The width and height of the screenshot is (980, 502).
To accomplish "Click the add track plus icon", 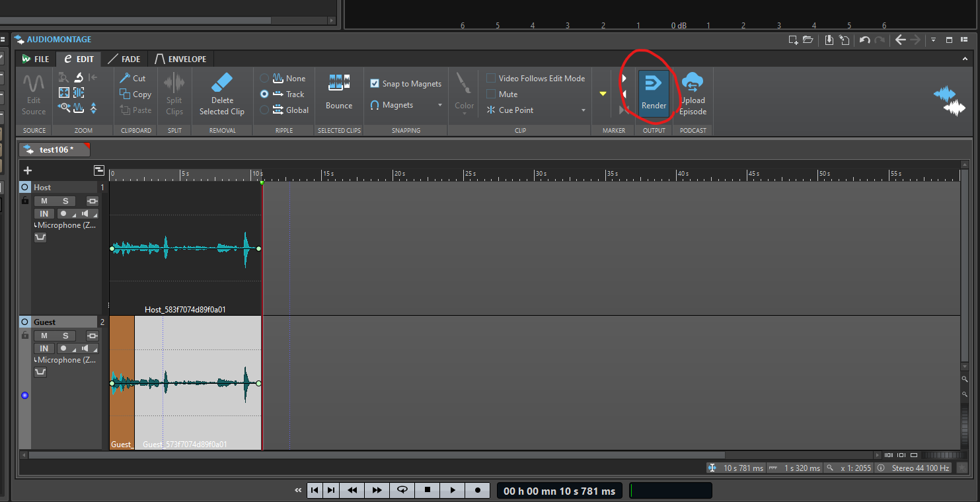I will [x=28, y=170].
